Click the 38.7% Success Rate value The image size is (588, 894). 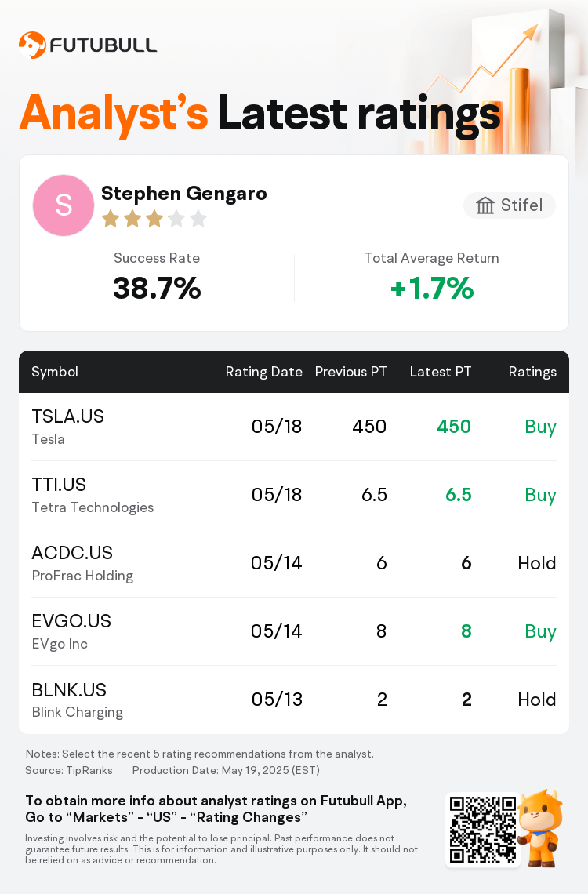coord(157,288)
